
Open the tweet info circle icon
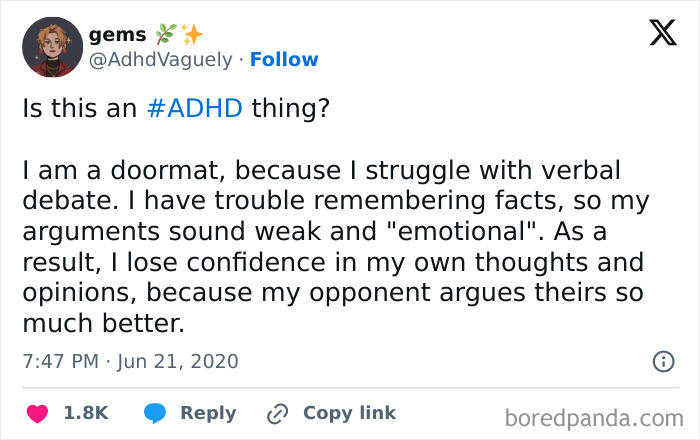pos(663,361)
